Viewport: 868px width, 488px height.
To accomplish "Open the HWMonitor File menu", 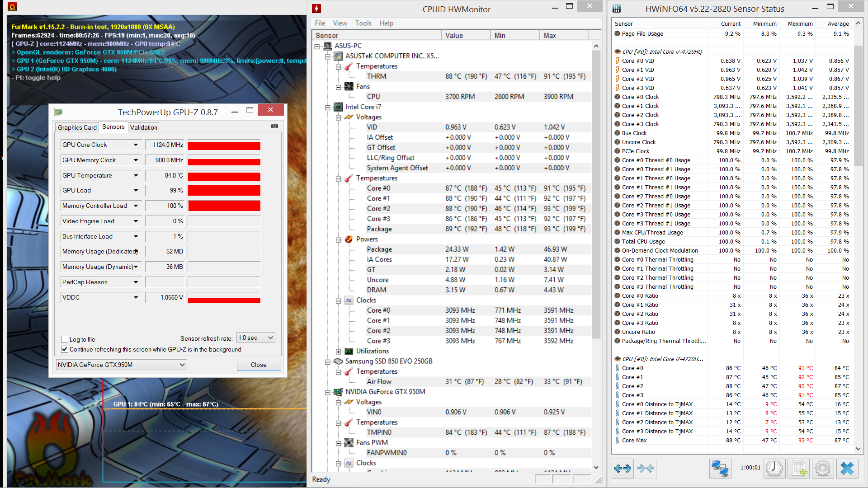I will 320,23.
